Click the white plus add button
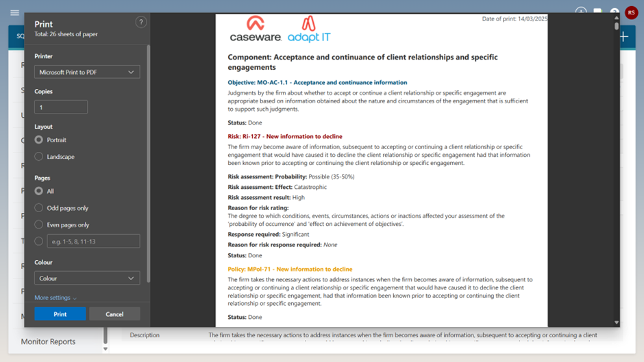644x362 pixels. point(623,38)
